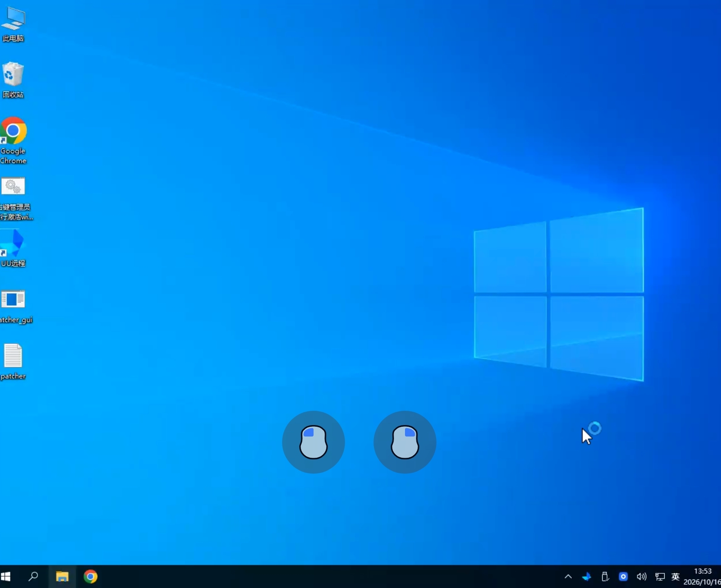Select the activation script icon with gears

pyautogui.click(x=16, y=199)
